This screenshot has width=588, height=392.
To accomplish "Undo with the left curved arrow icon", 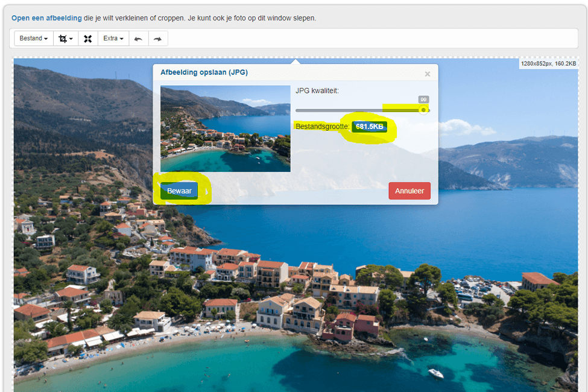I will pyautogui.click(x=138, y=38).
